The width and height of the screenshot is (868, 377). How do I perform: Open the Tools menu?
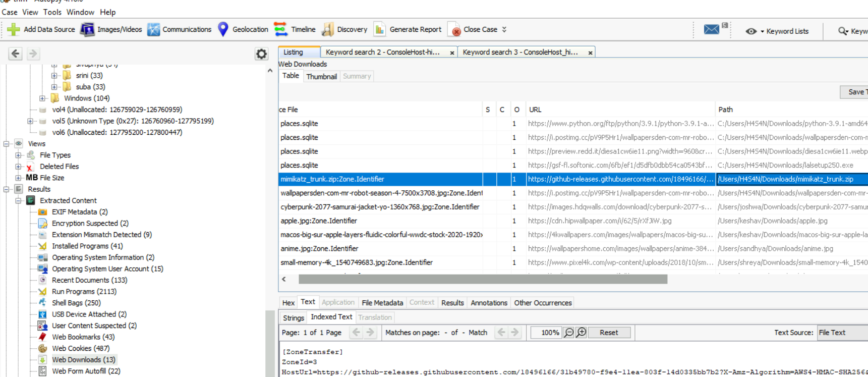click(x=52, y=12)
